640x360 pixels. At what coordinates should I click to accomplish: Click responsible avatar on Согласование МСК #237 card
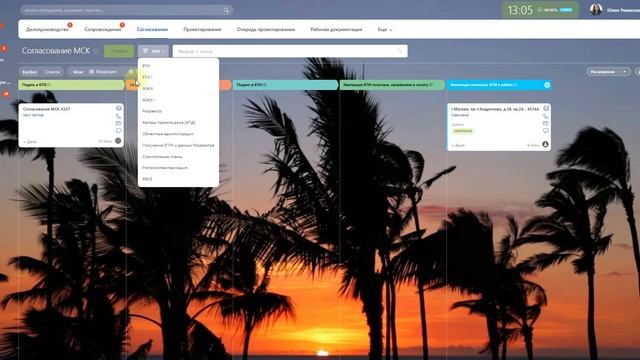118,141
